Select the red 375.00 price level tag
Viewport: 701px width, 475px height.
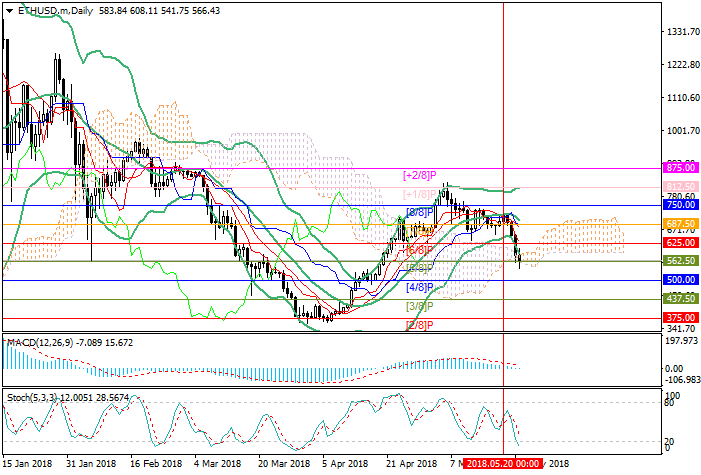(x=680, y=318)
